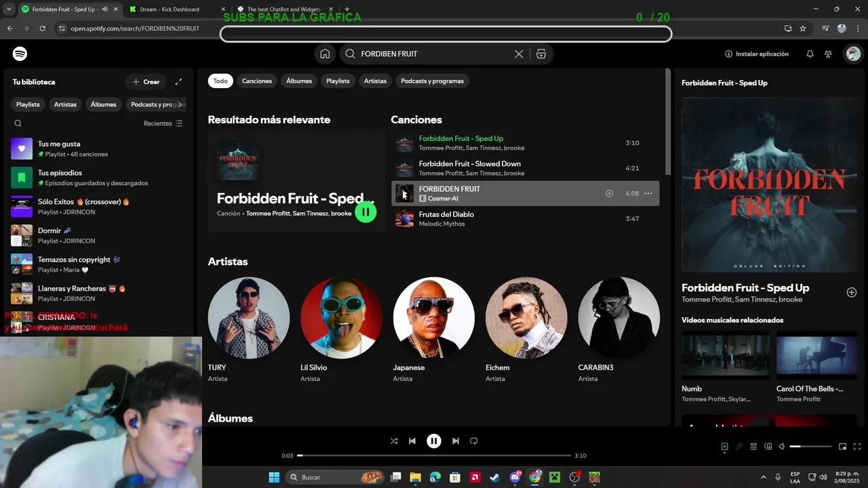Open File Explorer from the taskbar
868x488 pixels.
point(415,477)
